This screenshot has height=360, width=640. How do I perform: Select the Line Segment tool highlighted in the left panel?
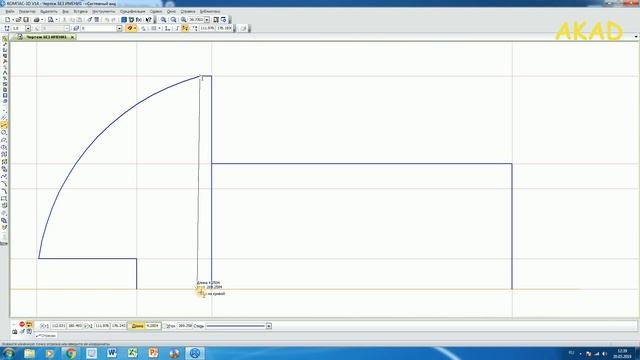point(4,125)
